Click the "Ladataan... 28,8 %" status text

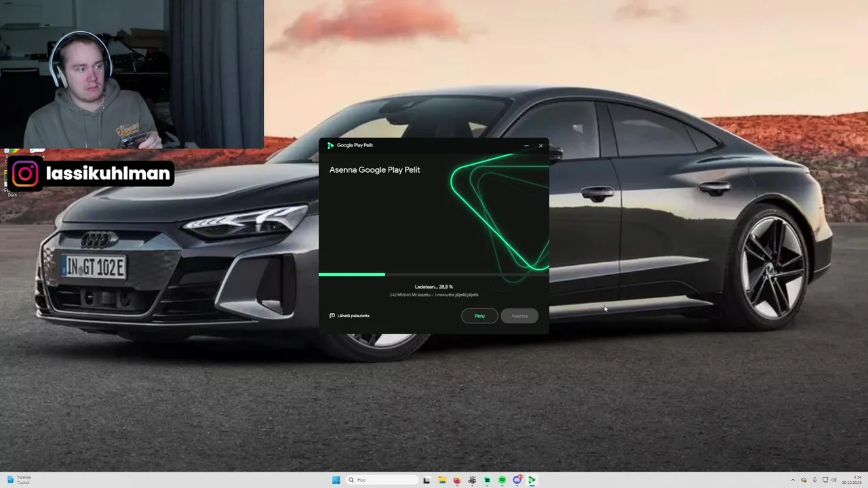coord(434,287)
